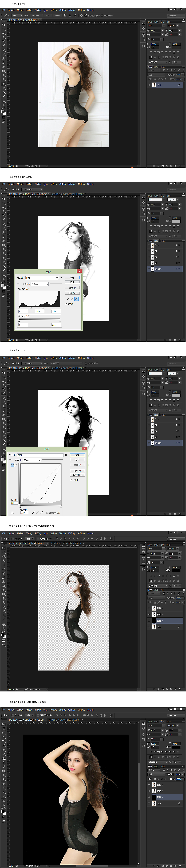Select the edit-points curve tool in Curves dialog

pos(12,465)
